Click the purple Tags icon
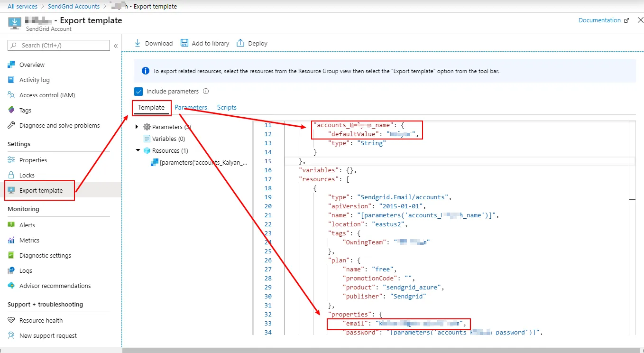 (11, 110)
